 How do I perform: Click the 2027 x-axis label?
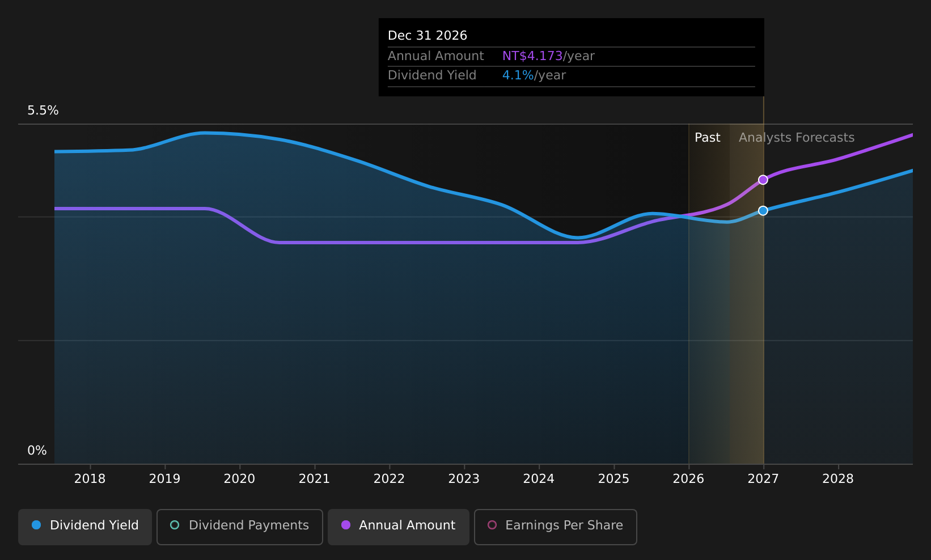click(763, 479)
